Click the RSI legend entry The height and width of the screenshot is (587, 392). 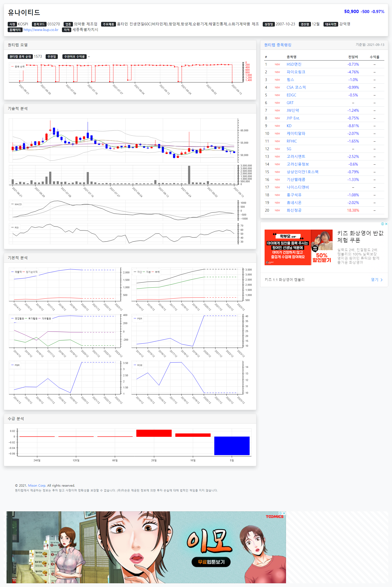pyautogui.click(x=15, y=227)
